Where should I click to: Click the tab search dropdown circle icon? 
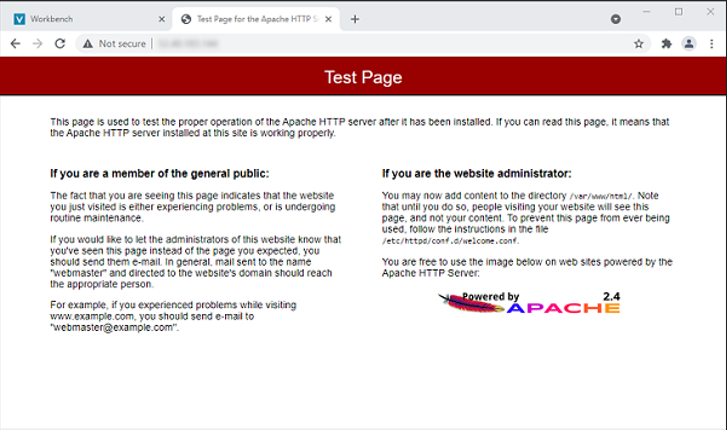(616, 19)
